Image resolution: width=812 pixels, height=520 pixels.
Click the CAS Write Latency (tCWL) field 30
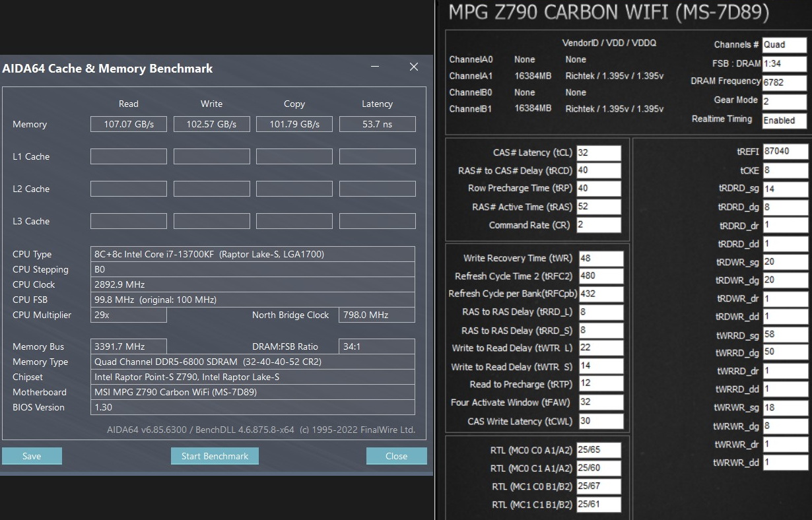[x=601, y=421]
